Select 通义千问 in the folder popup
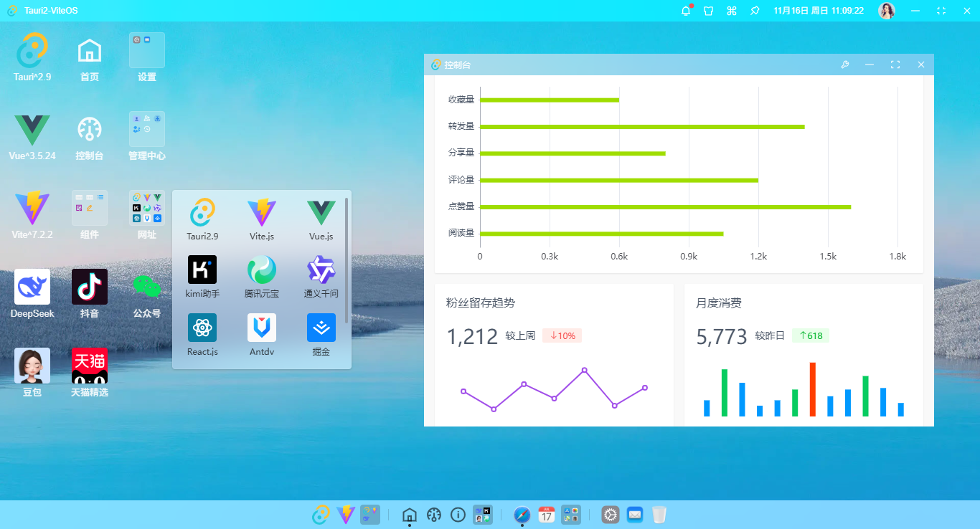This screenshot has height=529, width=980. point(321,270)
